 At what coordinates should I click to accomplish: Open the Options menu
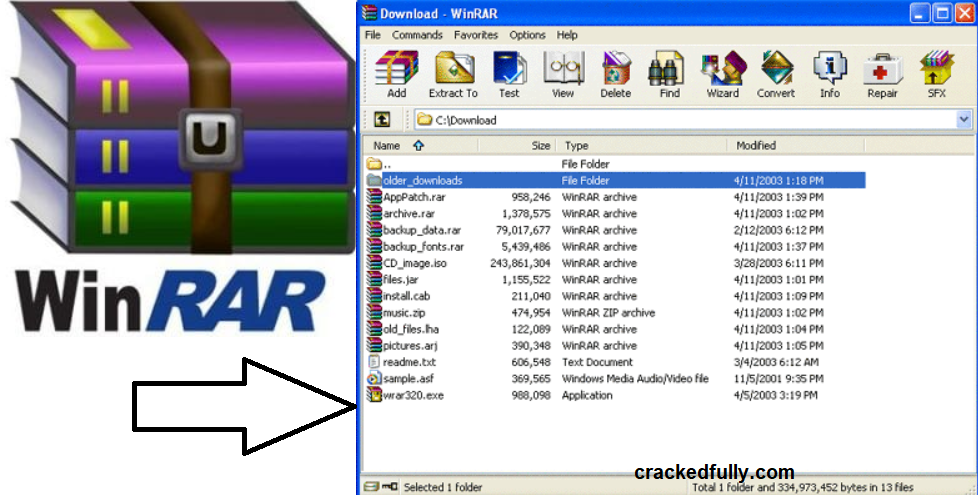click(527, 35)
